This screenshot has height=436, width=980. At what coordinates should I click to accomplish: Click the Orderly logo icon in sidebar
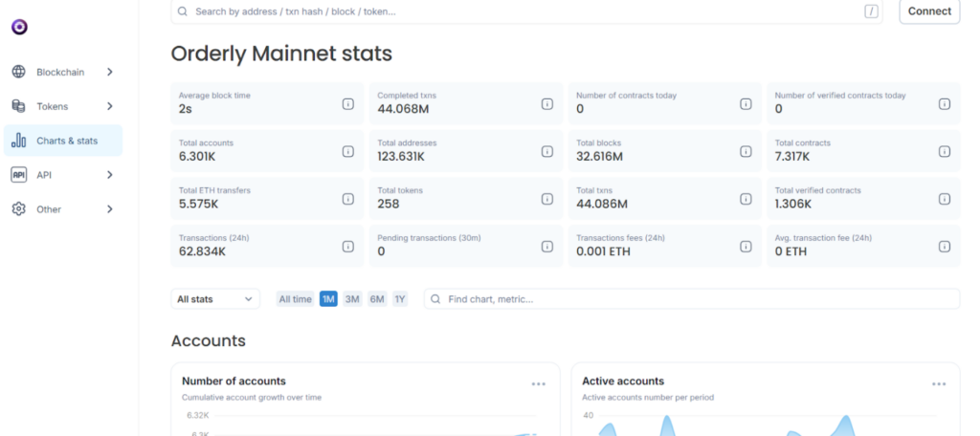coord(19,27)
